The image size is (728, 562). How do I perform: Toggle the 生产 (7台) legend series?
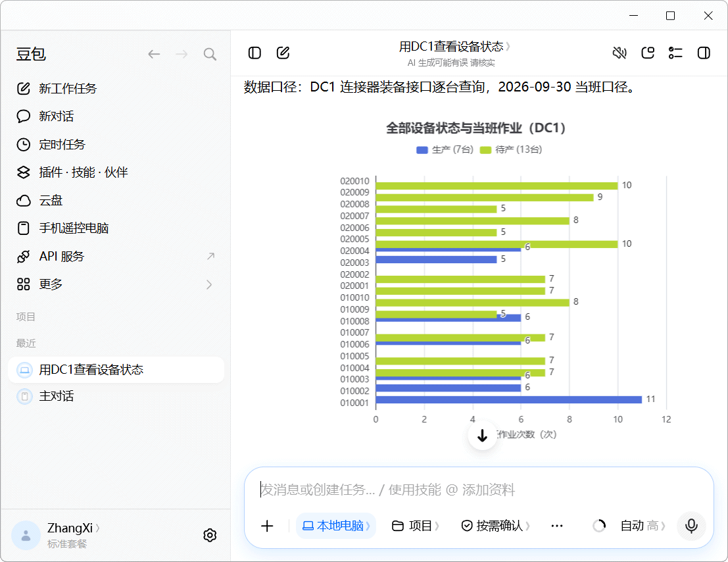pyautogui.click(x=445, y=149)
